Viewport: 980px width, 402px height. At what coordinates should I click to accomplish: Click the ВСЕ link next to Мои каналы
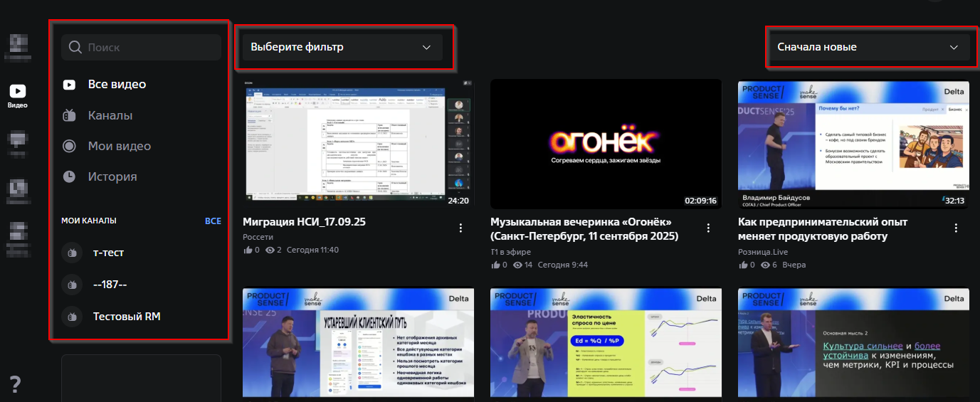pyautogui.click(x=213, y=221)
